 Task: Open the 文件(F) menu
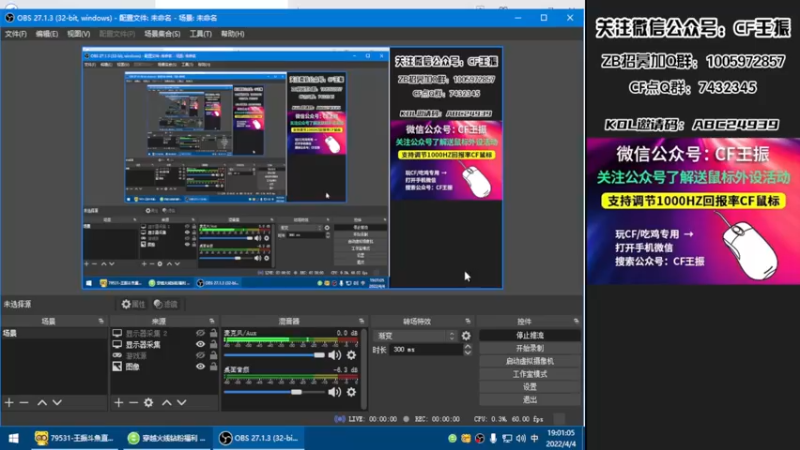click(16, 34)
